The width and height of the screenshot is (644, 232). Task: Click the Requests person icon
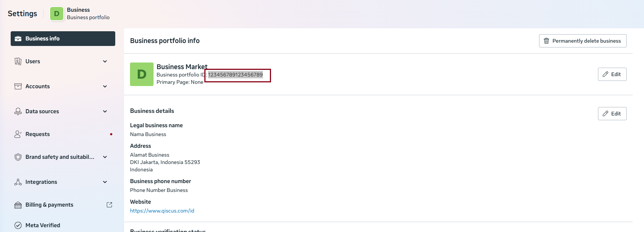pos(18,134)
